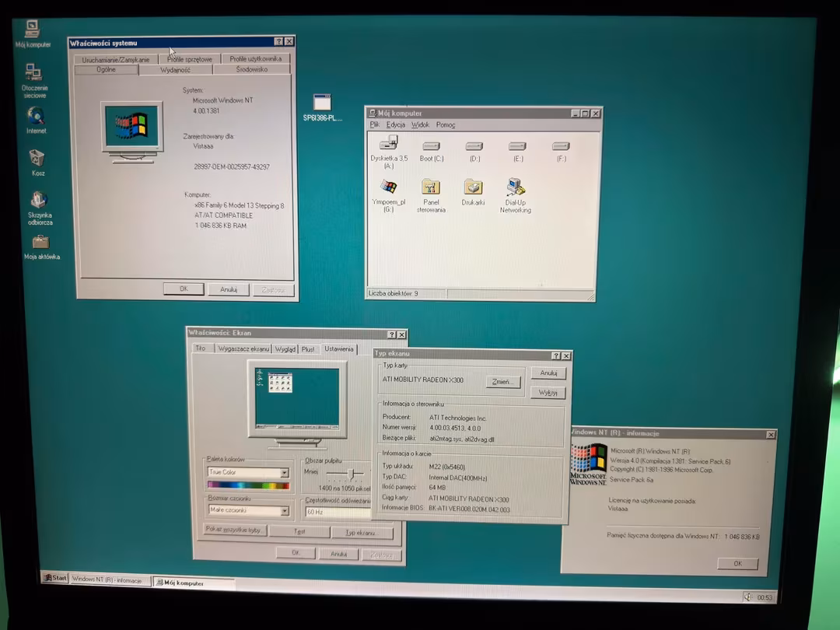
Task: Click 'ATI MOBILITY RADEON X300' card type text
Action: [422, 380]
